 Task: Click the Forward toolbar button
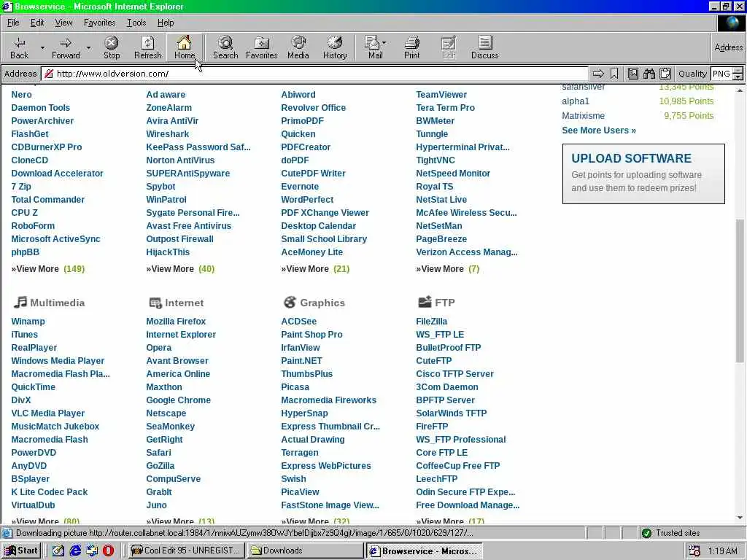coord(66,47)
